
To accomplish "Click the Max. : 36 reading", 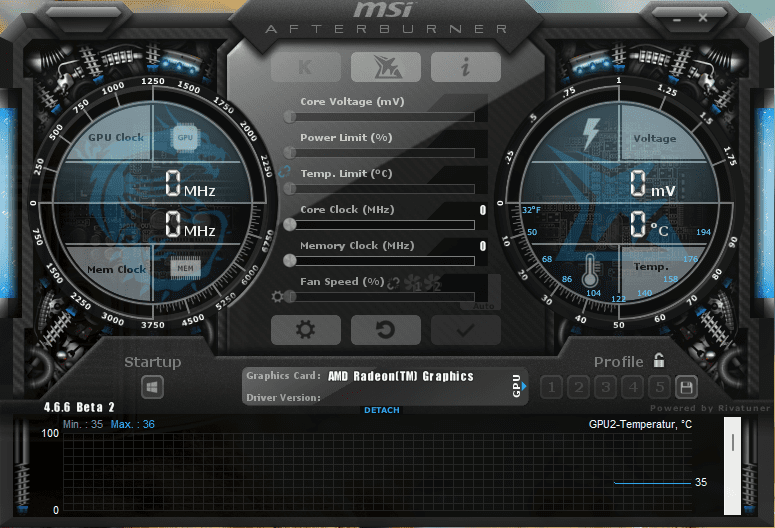I will coord(132,424).
